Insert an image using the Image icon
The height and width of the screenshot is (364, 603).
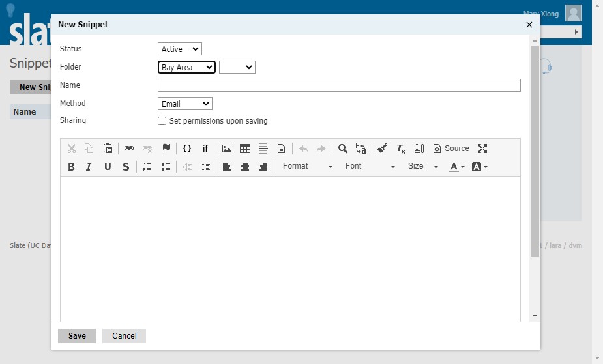click(x=227, y=148)
